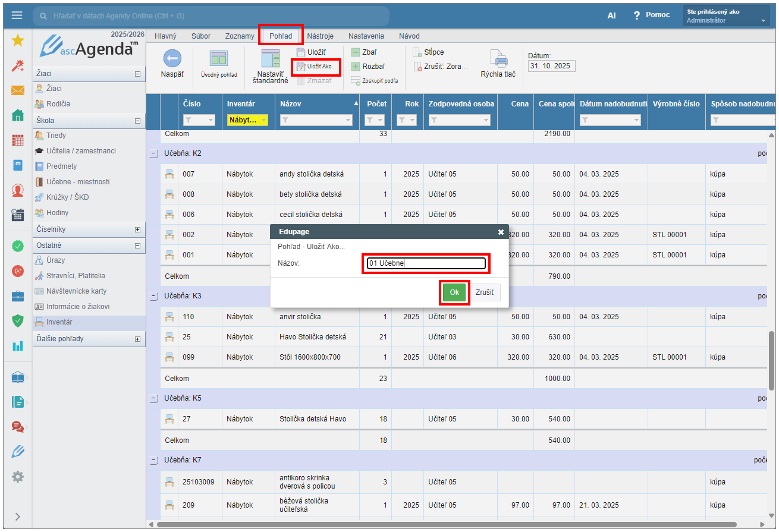The image size is (779, 532).
Task: Click the vertical scrollbar thumb
Action: (x=772, y=360)
